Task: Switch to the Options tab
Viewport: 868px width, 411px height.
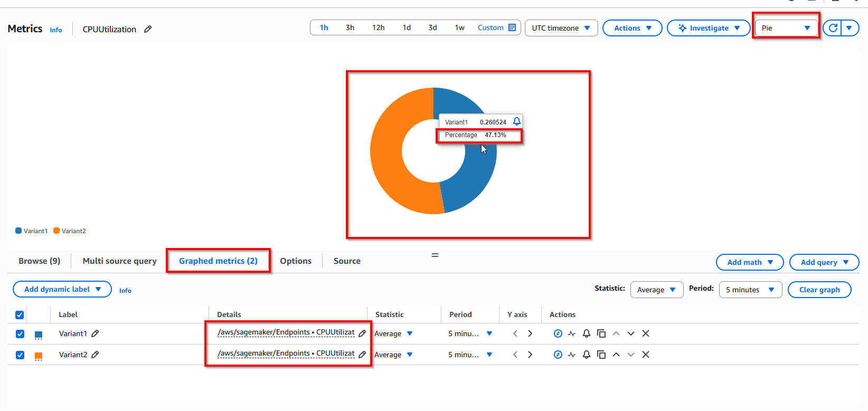Action: (296, 261)
